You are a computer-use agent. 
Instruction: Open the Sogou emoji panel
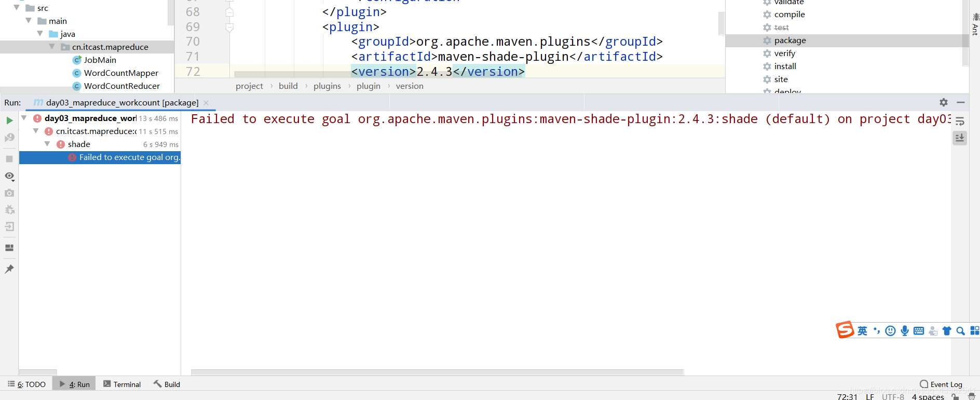coord(890,331)
